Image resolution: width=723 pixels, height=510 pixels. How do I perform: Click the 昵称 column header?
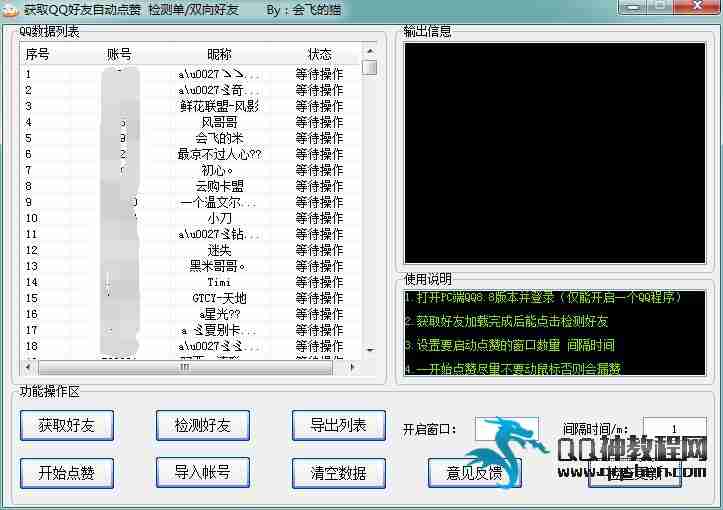[x=219, y=54]
